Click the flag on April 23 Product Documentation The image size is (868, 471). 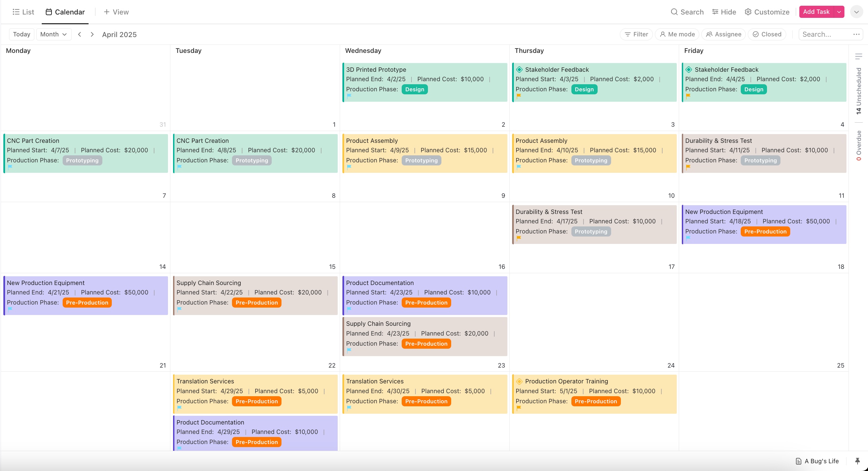tap(349, 310)
